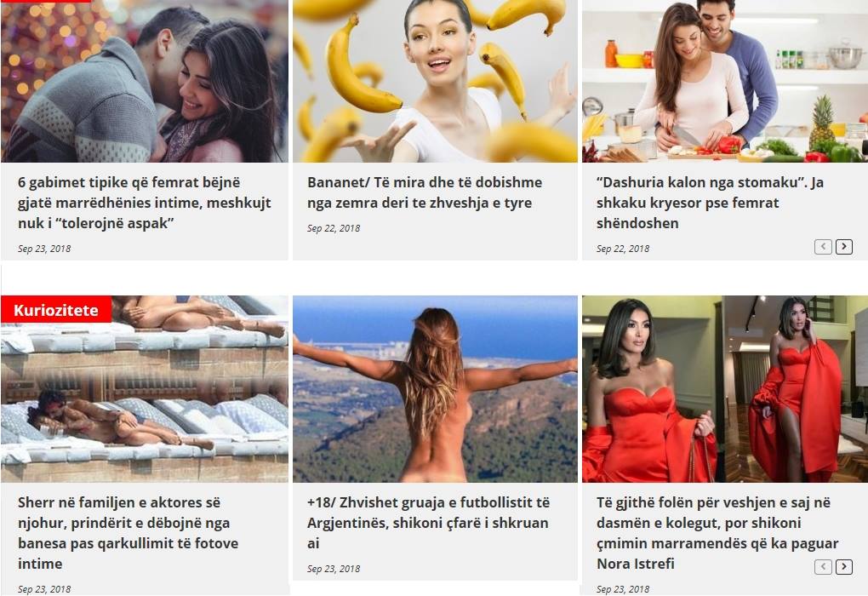
Task: Click the red dress thumbnail image
Action: point(725,389)
